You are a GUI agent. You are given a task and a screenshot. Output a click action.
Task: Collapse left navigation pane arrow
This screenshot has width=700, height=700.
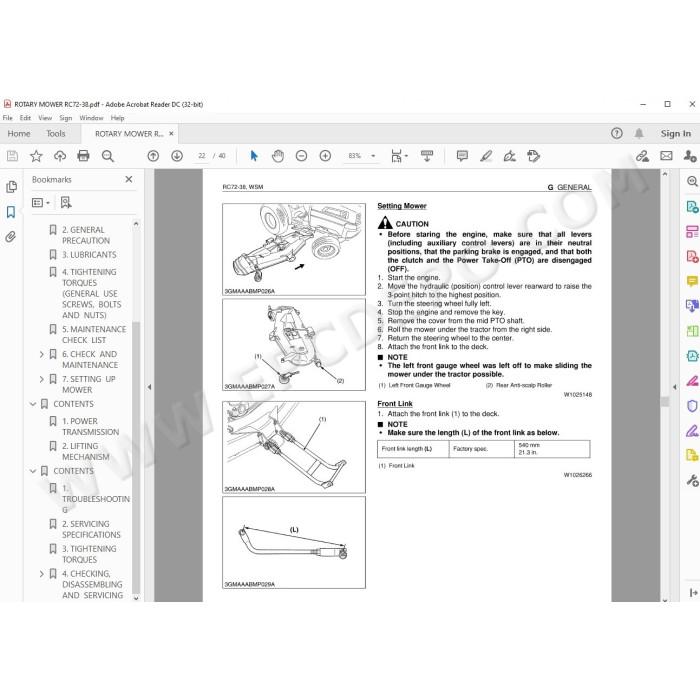149,387
